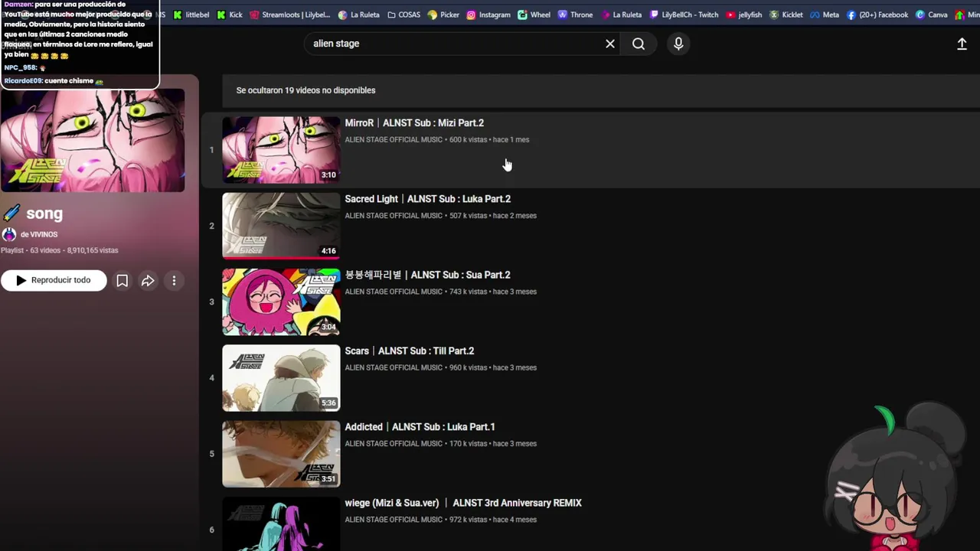Open the COSAS bookmarks folder
The image size is (980, 551).
click(403, 15)
